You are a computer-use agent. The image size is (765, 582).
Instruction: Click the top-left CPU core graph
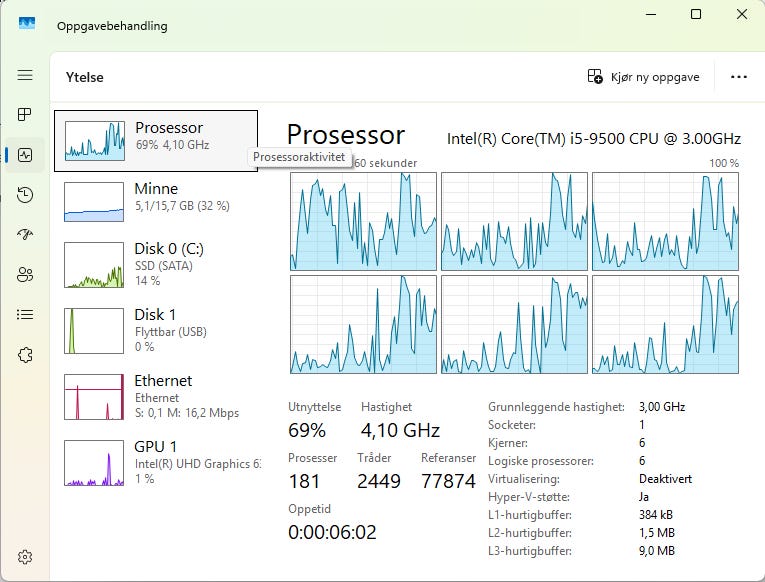[363, 221]
